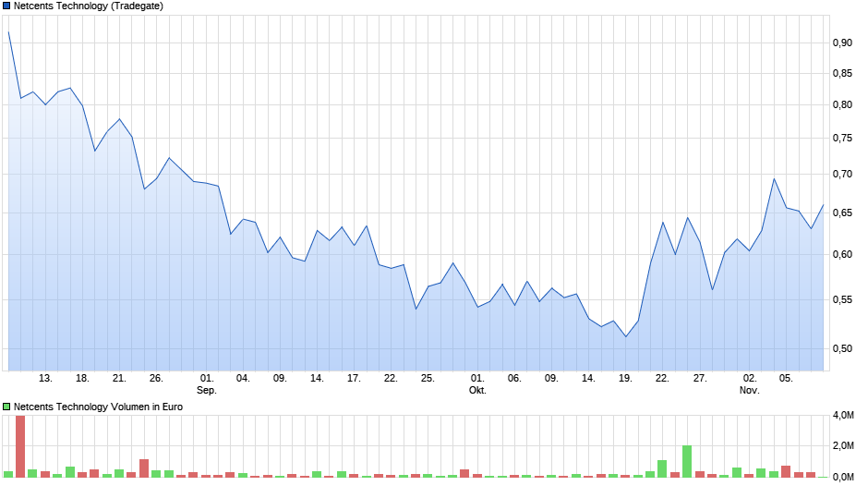The width and height of the screenshot is (868, 486).
Task: Click the 'Nov.' month label
Action: [750, 390]
